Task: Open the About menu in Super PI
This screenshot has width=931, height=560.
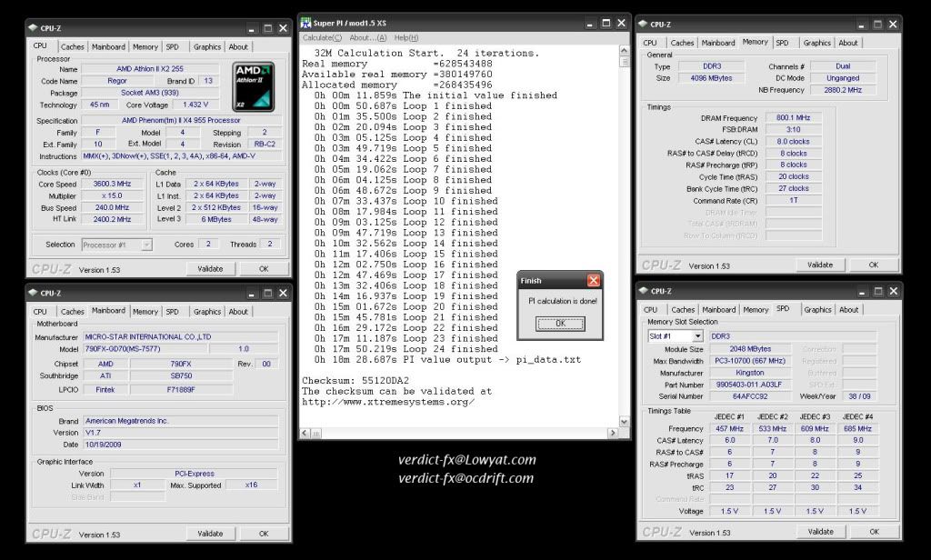Action: pos(368,37)
